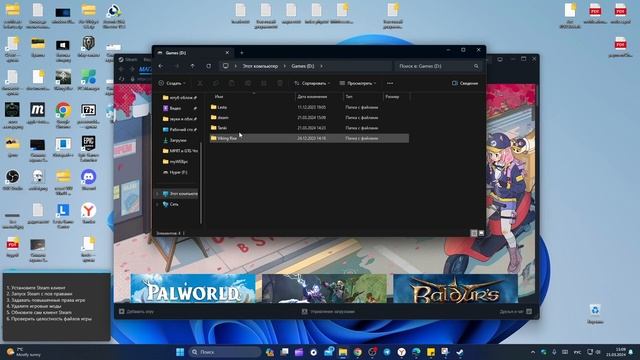Image resolution: width=640 pixels, height=360 pixels.
Task: Open 'Рабочий стол' in the Explorer sidebar
Action: point(179,129)
